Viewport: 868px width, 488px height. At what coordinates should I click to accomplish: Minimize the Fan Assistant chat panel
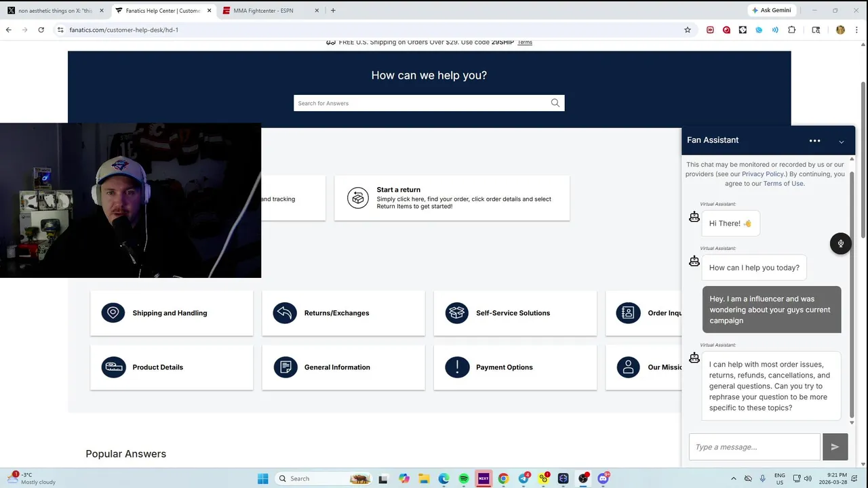tap(842, 142)
